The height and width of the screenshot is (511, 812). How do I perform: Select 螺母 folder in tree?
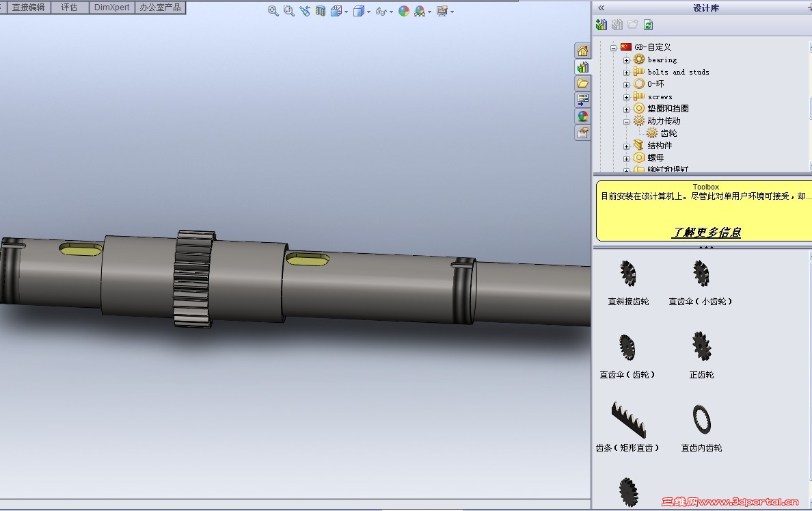coord(655,157)
